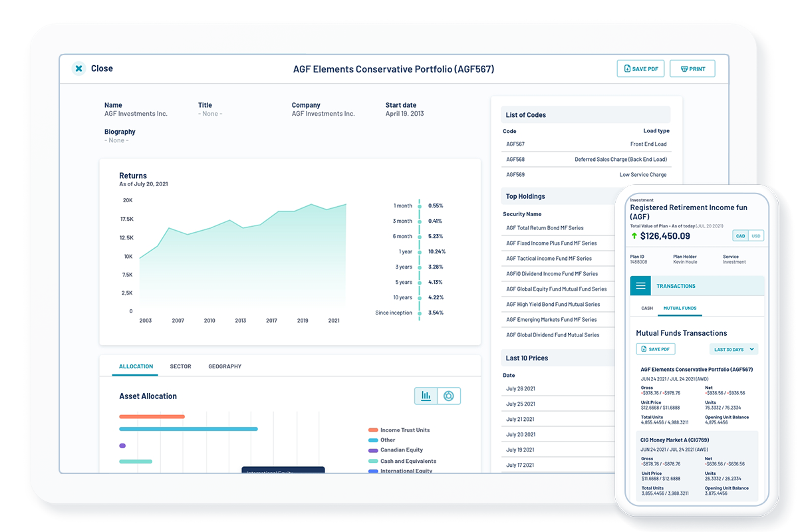Click AGF High Yield Bond Fund MF Series
Image resolution: width=798 pixels, height=532 pixels.
click(553, 305)
